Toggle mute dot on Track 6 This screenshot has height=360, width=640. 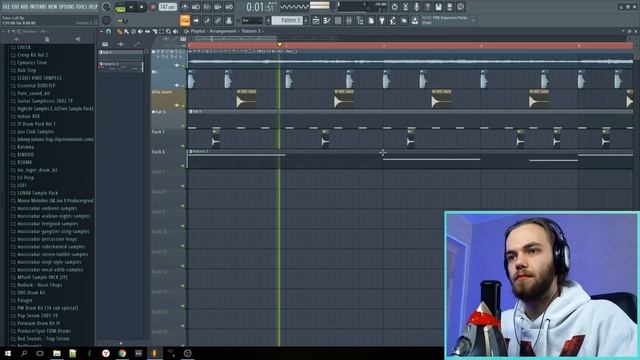pyautogui.click(x=183, y=166)
